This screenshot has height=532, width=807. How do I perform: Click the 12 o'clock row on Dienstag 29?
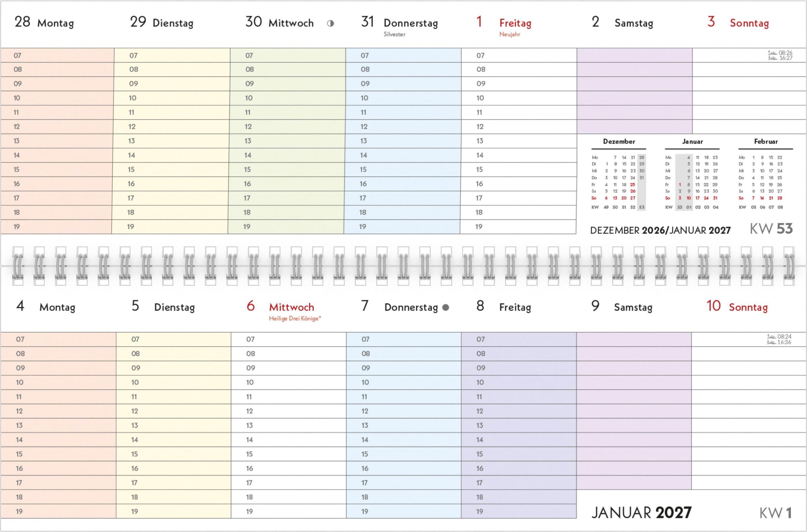point(172,127)
